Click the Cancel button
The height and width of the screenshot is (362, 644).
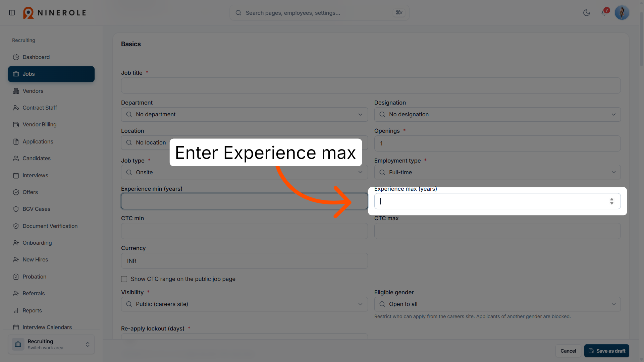pos(568,351)
